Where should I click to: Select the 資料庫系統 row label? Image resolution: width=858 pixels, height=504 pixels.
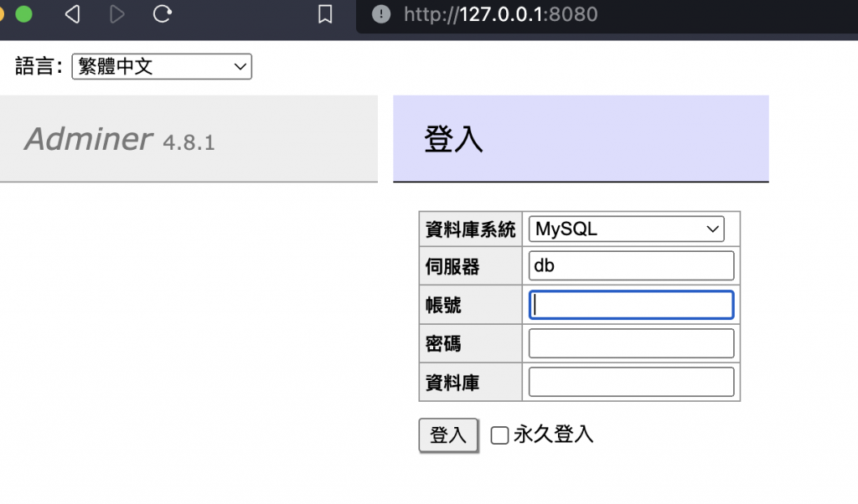point(470,229)
